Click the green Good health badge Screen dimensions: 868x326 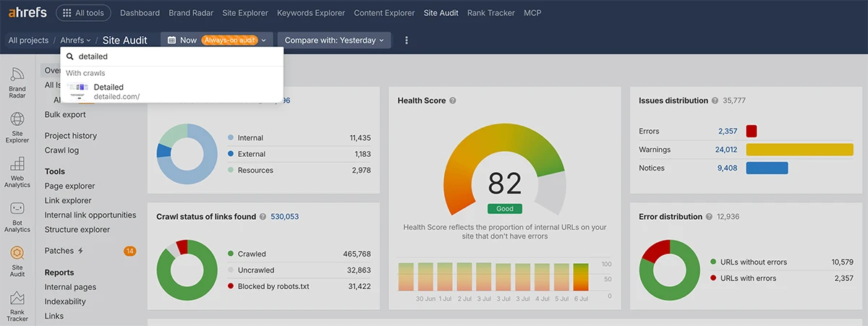(x=505, y=208)
